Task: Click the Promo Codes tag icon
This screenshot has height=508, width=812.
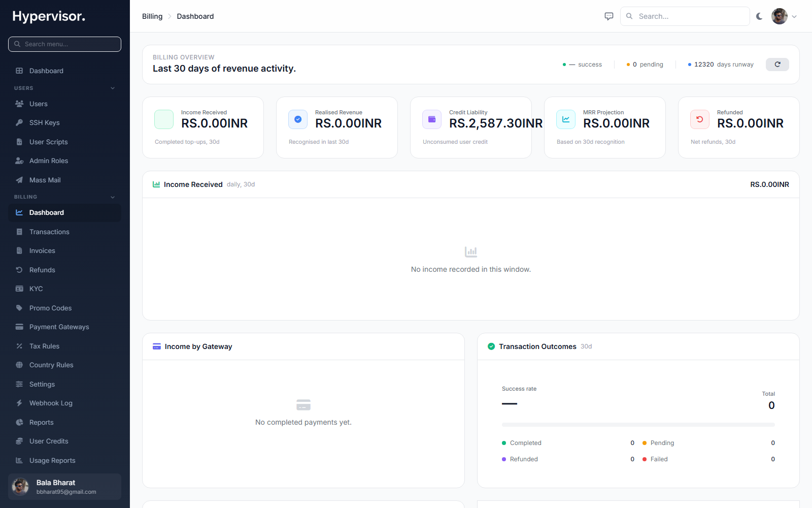Action: (19, 308)
